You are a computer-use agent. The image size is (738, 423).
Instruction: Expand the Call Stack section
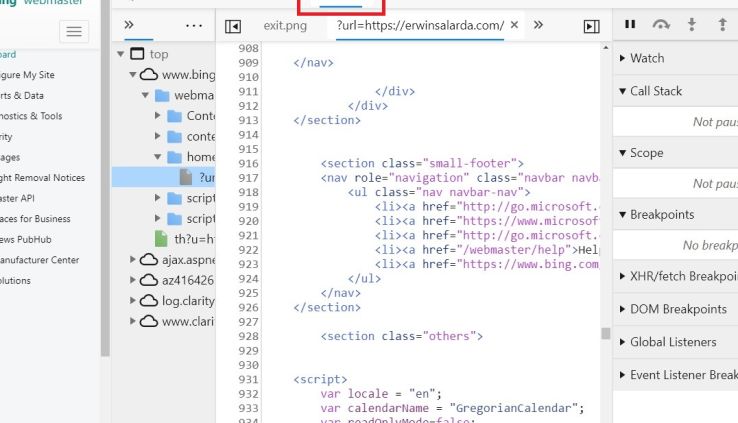tap(656, 91)
